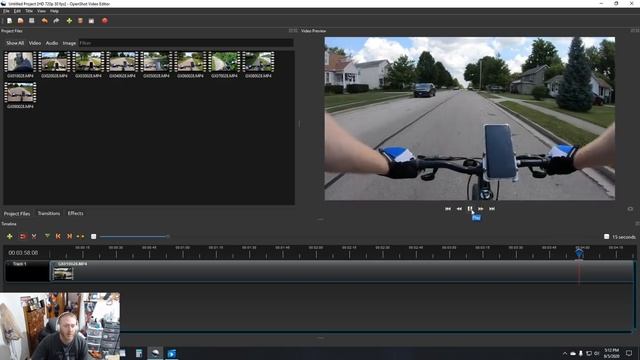Click the fast forward playback button
This screenshot has height=360, width=640.
[x=481, y=209]
